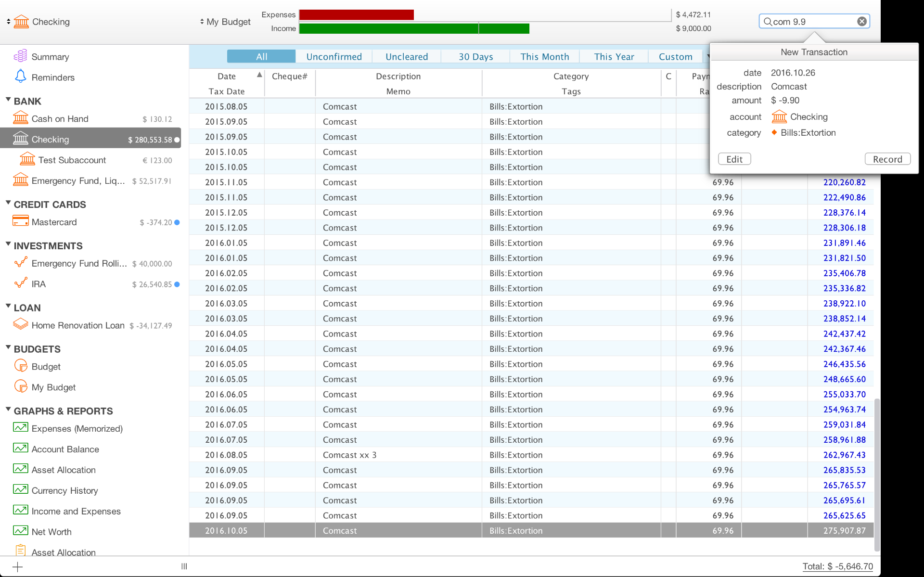Select the Test Subaccount bank icon
Image resolution: width=924 pixels, height=577 pixels.
click(27, 159)
